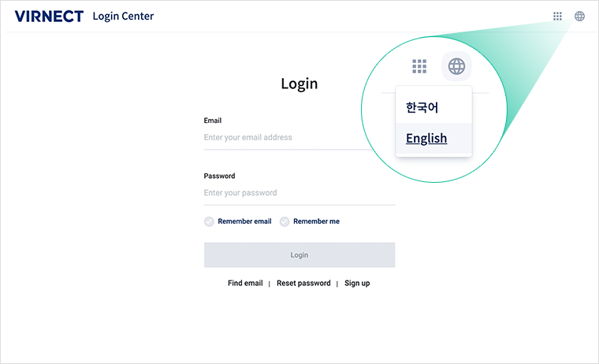Open the Sign up link
The image size is (599, 364).
[x=357, y=284]
